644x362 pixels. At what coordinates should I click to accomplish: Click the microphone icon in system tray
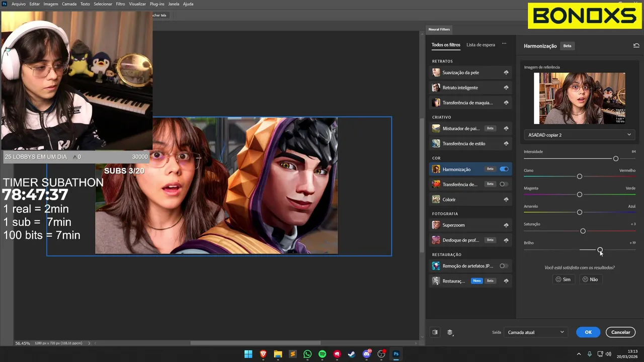pyautogui.click(x=589, y=354)
